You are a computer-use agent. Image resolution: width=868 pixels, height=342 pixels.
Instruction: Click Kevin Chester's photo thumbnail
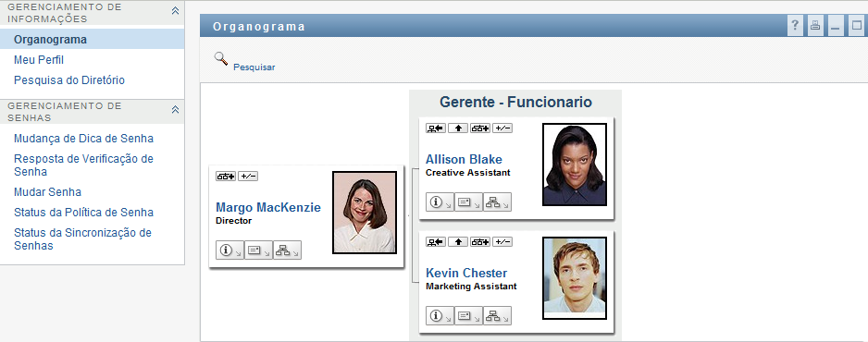[575, 278]
